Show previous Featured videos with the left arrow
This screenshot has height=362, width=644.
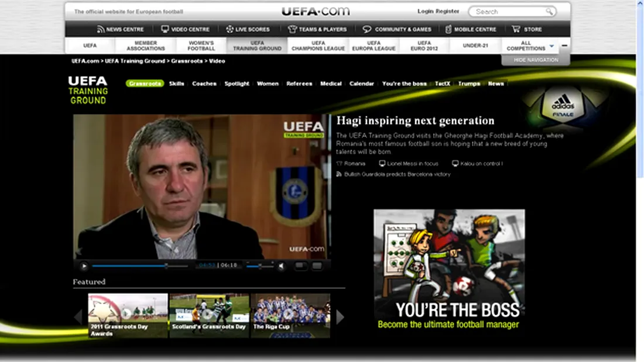78,316
